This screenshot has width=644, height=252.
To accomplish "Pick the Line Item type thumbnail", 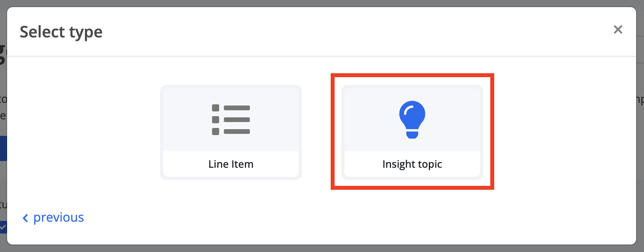I will 231,119.
